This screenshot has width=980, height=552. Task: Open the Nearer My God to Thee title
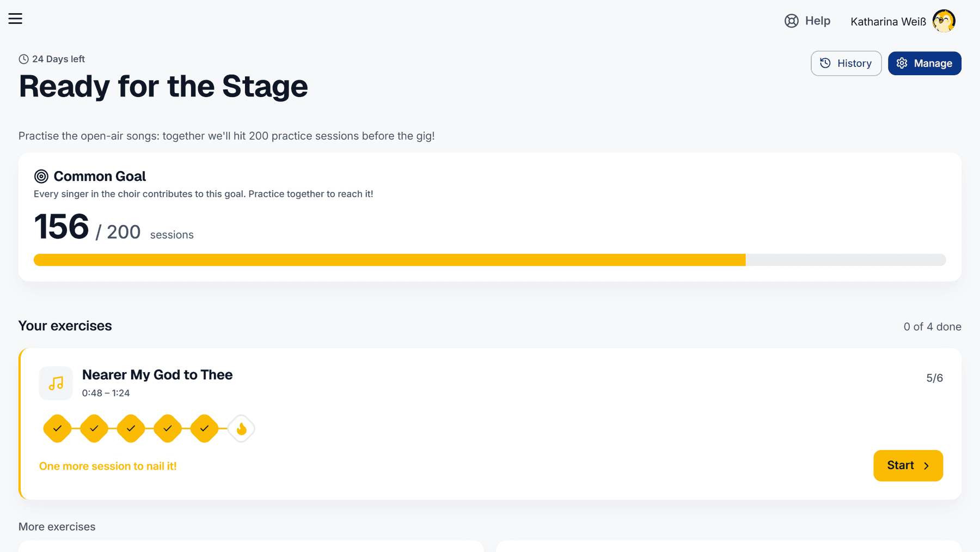click(x=157, y=375)
